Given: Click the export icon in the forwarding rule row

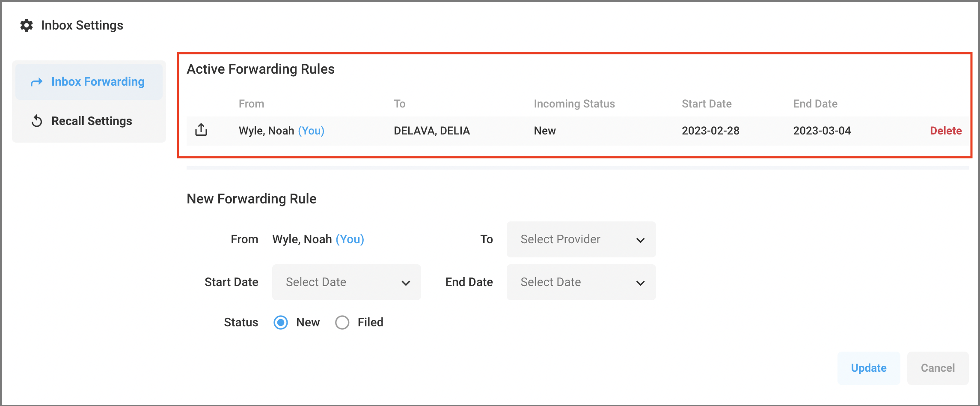Looking at the screenshot, I should tap(201, 130).
